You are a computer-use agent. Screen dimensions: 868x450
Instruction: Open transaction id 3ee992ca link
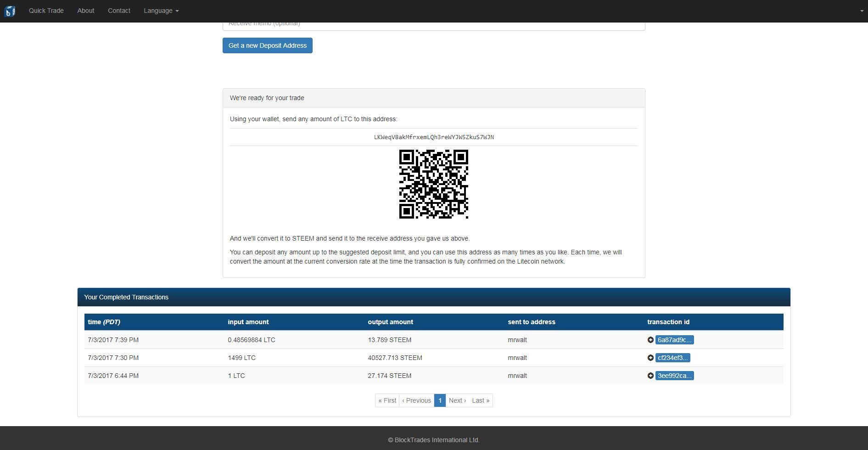(674, 376)
